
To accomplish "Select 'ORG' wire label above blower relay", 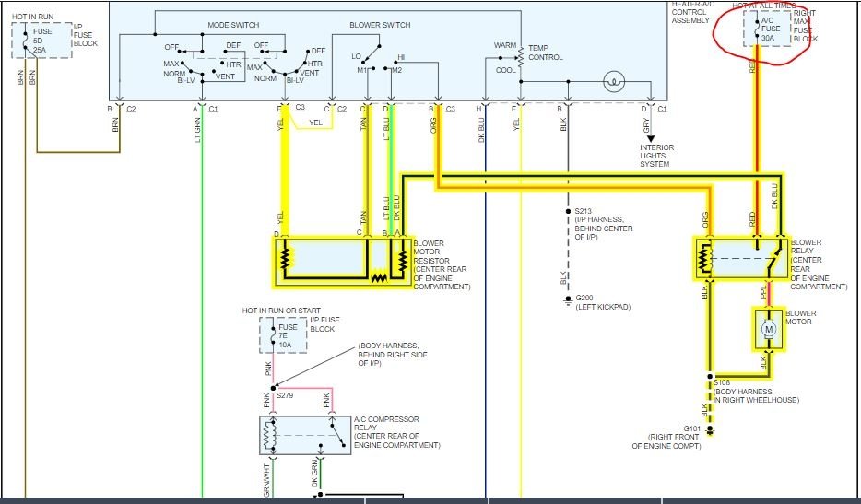I will 705,219.
